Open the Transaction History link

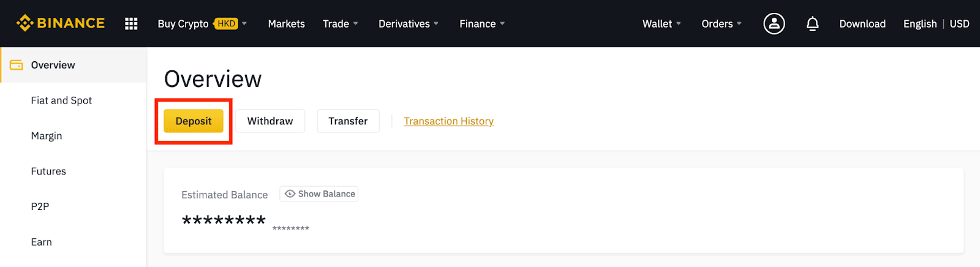coord(448,121)
